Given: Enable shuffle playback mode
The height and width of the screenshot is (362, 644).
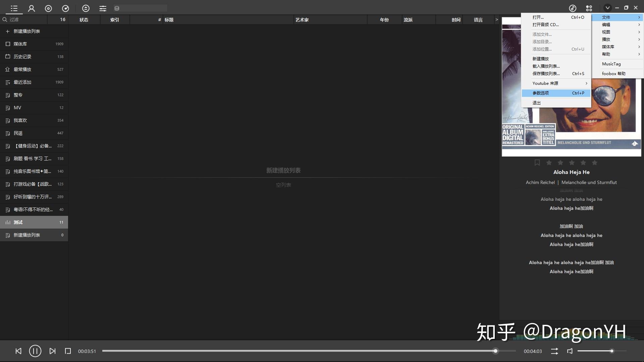Looking at the screenshot, I should point(554,351).
